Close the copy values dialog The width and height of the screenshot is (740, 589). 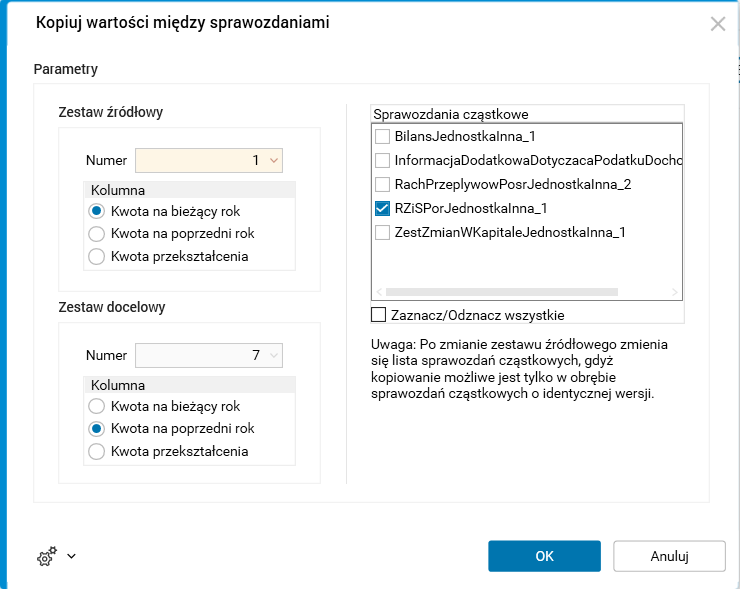717,24
